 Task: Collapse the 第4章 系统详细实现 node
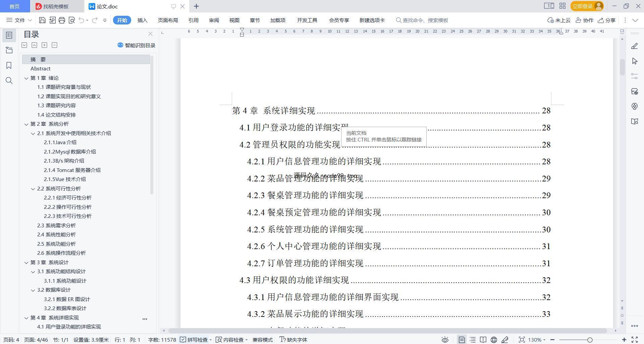(26, 318)
